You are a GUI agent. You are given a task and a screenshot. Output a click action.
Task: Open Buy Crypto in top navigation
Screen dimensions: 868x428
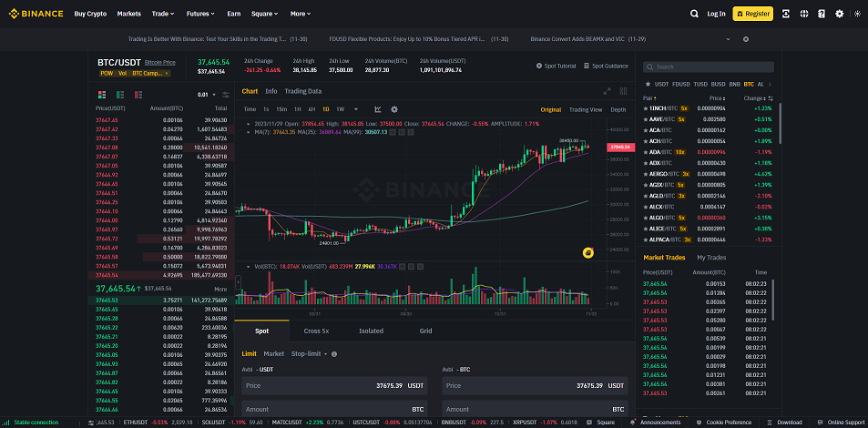(90, 14)
